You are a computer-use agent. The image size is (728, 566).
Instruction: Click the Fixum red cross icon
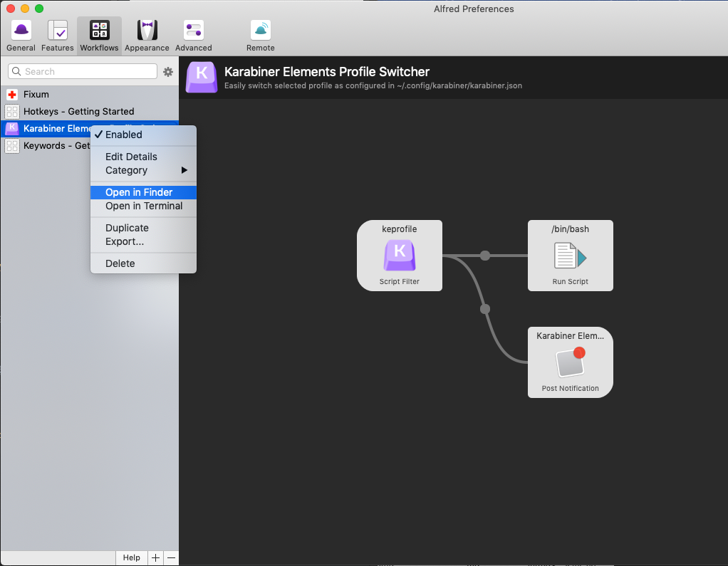(12, 95)
